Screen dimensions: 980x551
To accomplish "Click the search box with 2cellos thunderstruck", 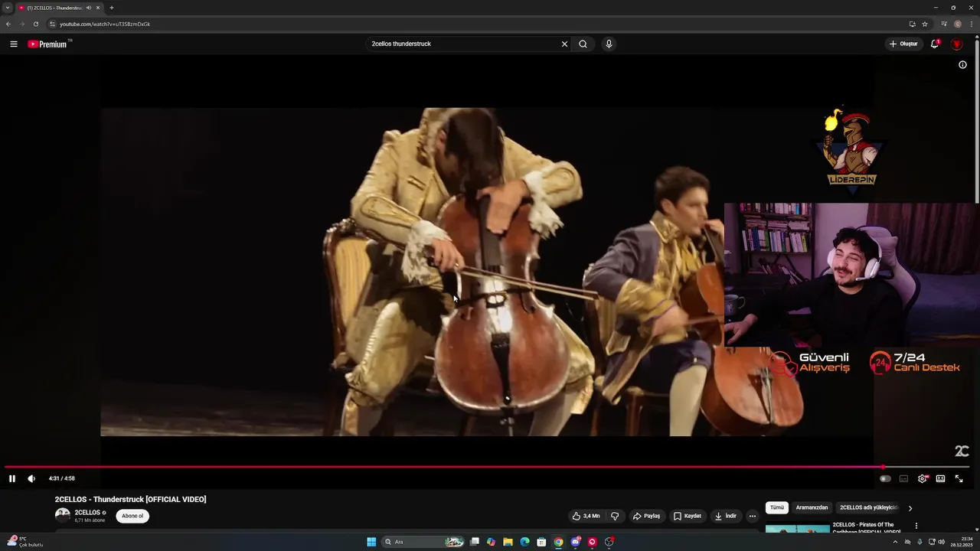I will click(463, 44).
